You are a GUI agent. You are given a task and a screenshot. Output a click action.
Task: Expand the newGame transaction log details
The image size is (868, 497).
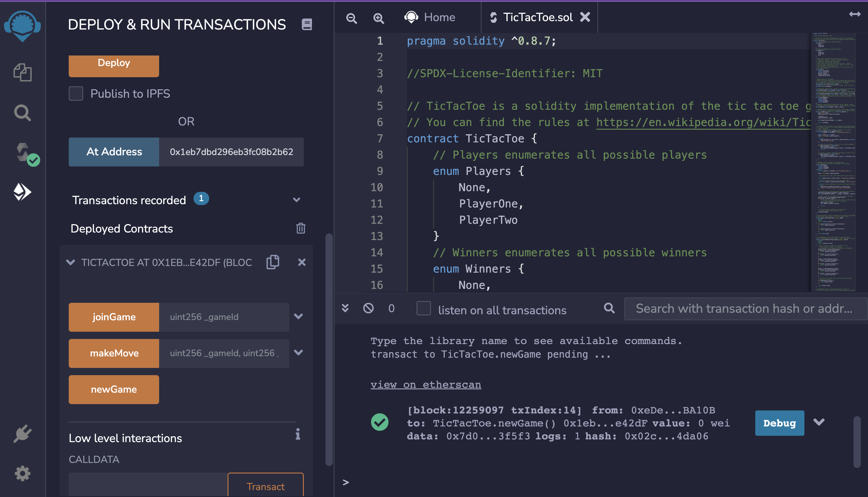point(819,422)
